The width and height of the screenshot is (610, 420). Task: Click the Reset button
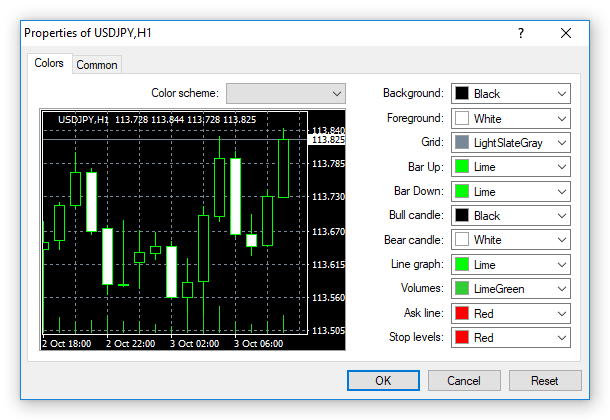click(x=545, y=380)
